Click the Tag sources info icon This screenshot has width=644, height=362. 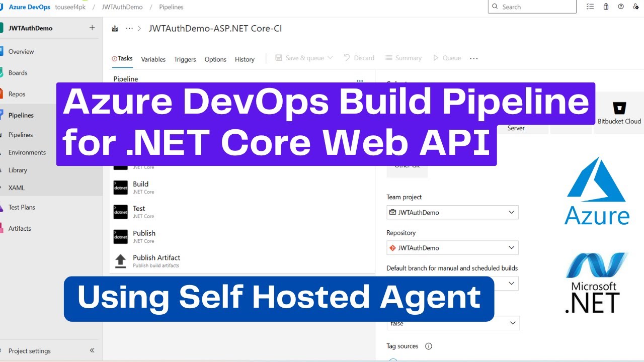pos(429,346)
